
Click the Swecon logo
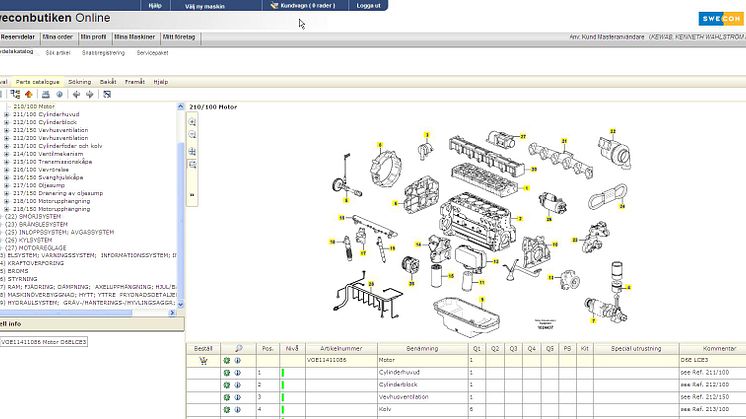click(x=720, y=19)
